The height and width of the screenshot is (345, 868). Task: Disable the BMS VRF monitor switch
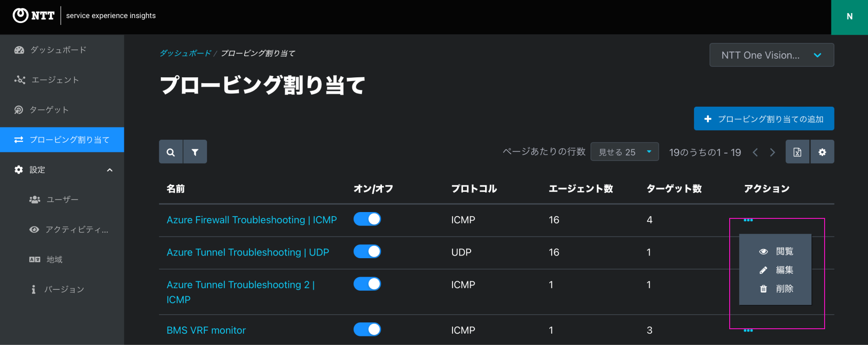[x=367, y=329]
